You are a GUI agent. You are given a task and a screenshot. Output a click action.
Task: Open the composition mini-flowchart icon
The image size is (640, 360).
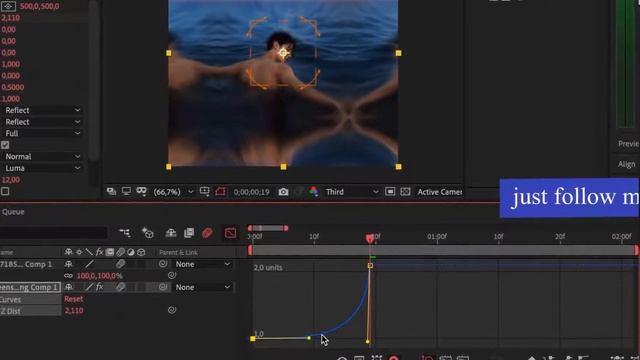124,233
